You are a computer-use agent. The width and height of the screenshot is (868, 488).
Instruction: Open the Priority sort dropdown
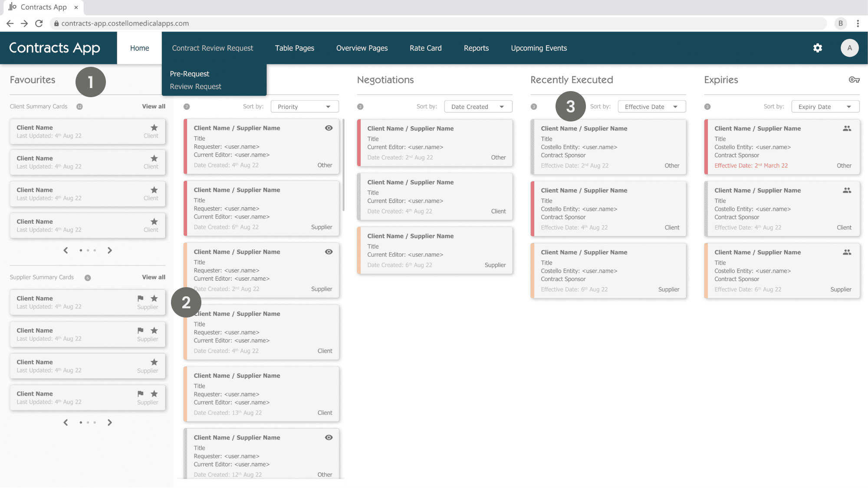304,106
